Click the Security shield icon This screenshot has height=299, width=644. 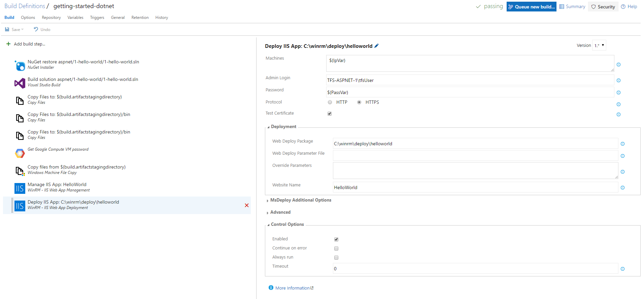click(594, 7)
